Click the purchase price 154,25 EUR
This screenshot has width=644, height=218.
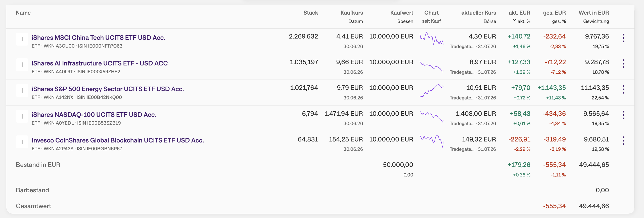tap(346, 139)
